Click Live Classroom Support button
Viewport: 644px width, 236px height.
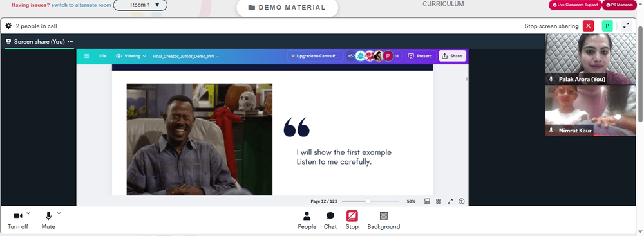[x=575, y=5]
